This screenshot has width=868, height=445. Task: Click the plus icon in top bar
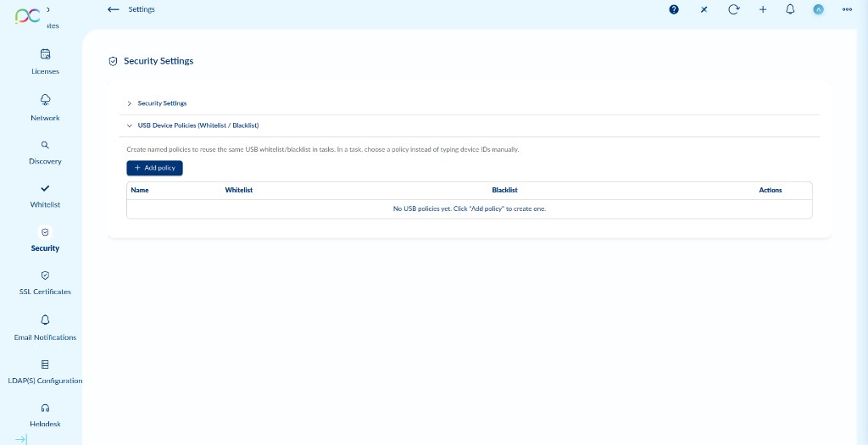pos(762,9)
